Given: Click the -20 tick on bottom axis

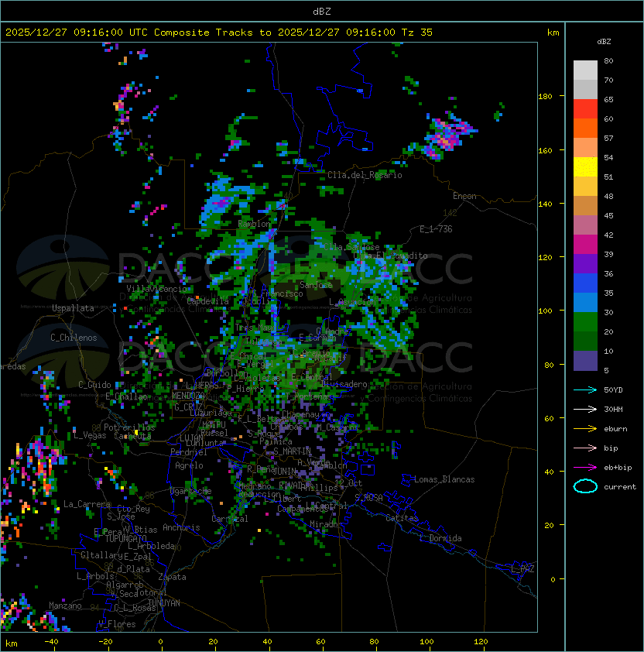Looking at the screenshot, I should (x=105, y=642).
